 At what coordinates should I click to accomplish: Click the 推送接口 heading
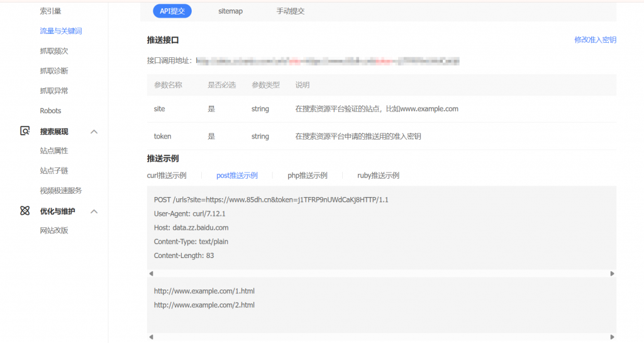(x=163, y=40)
